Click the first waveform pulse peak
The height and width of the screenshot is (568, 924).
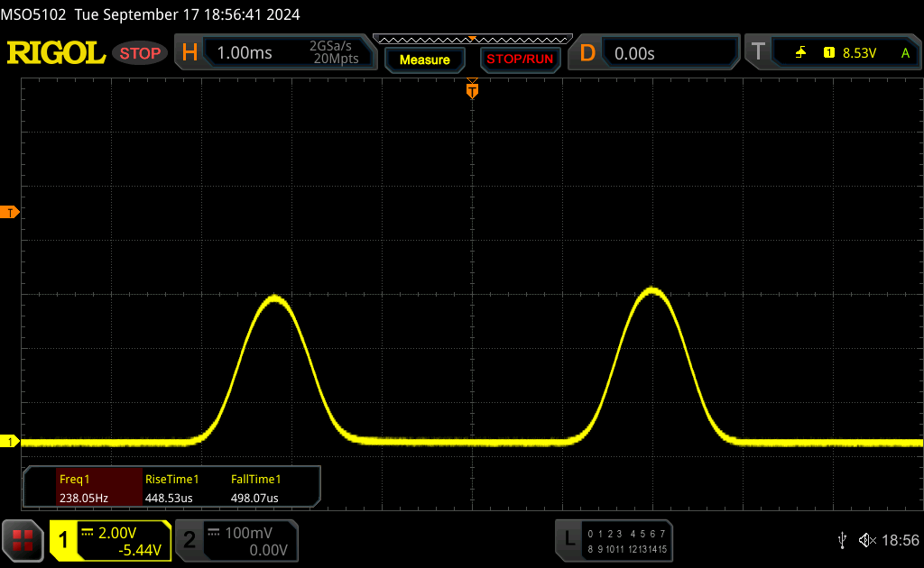point(274,298)
